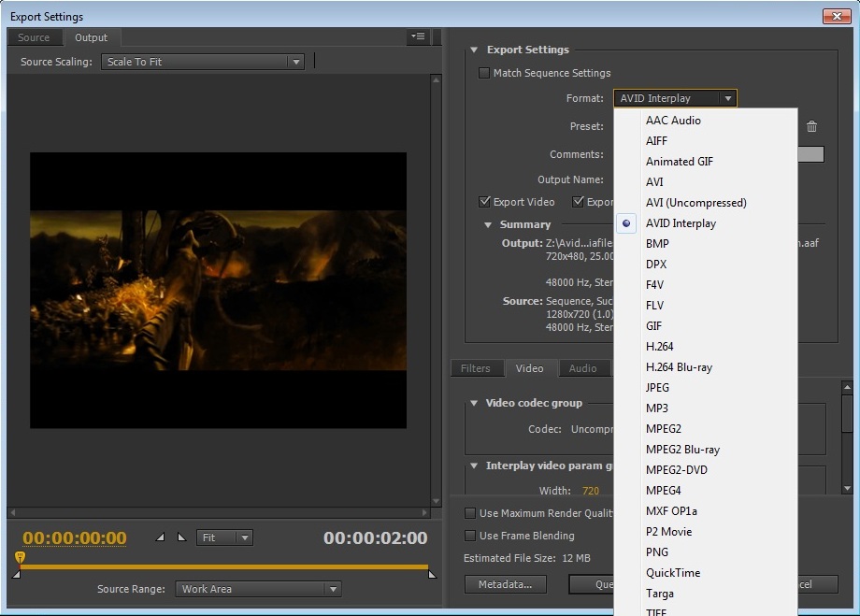860x616 pixels.
Task: Choose F4V format
Action: tap(706, 285)
